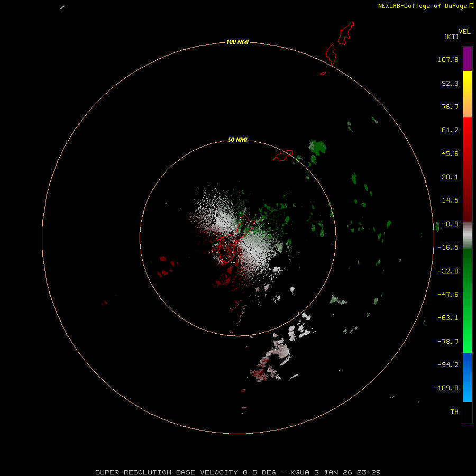Click the red island outline on the 50 NMI ring
Image resolution: width=476 pixels, height=476 pixels.
[283, 155]
